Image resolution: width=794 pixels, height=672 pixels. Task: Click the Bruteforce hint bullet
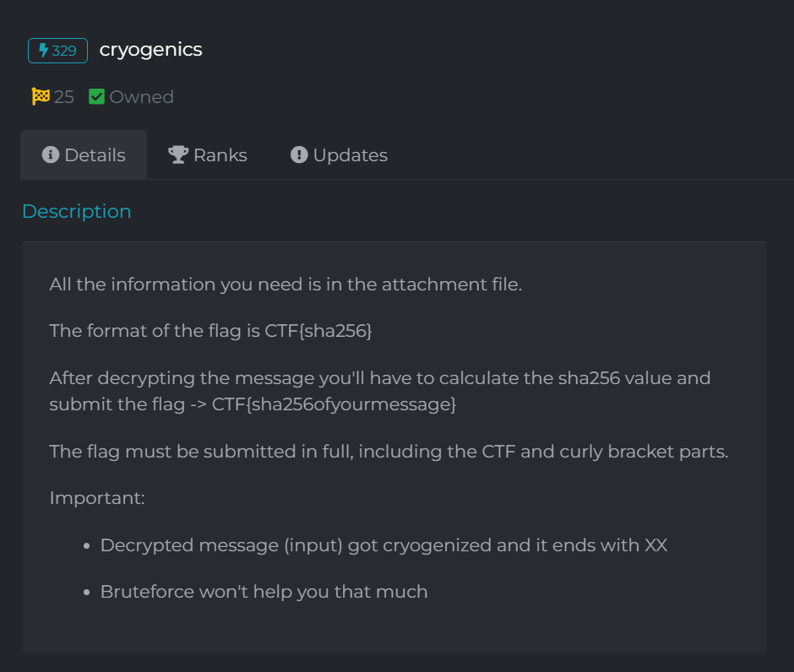pyautogui.click(x=264, y=592)
